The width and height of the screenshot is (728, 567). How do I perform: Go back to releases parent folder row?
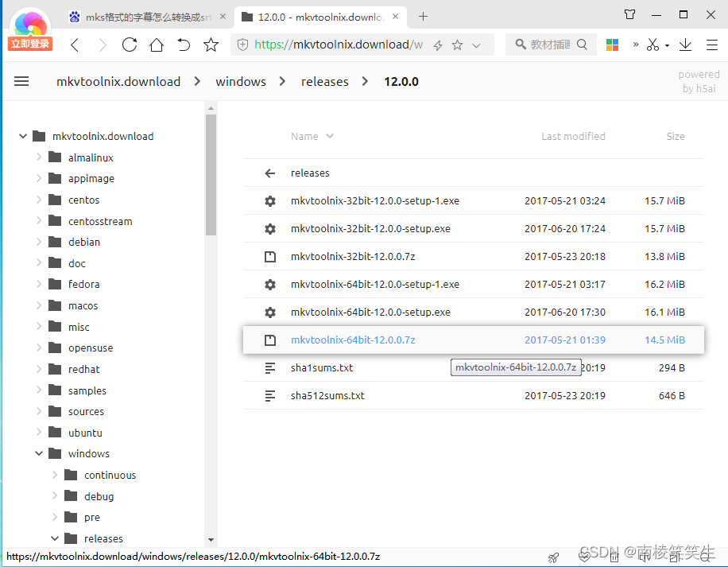coord(473,173)
